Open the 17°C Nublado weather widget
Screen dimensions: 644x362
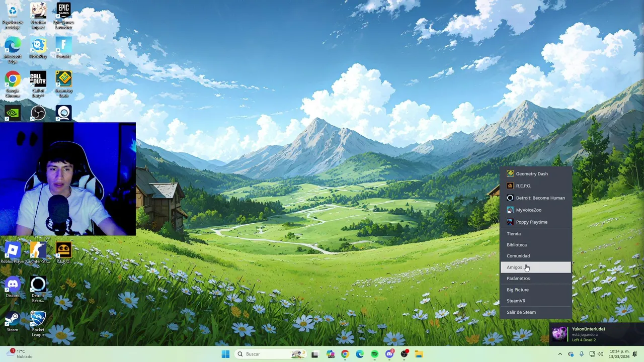[20, 354]
